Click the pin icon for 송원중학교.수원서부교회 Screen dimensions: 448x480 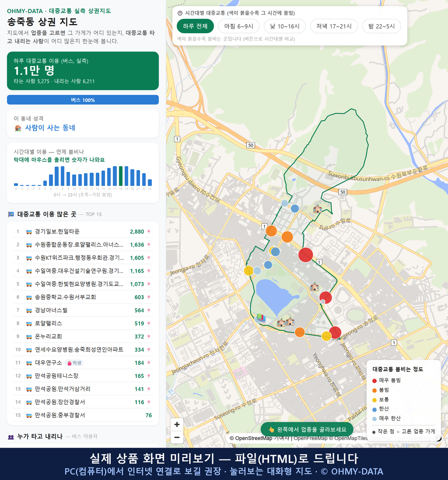click(149, 297)
